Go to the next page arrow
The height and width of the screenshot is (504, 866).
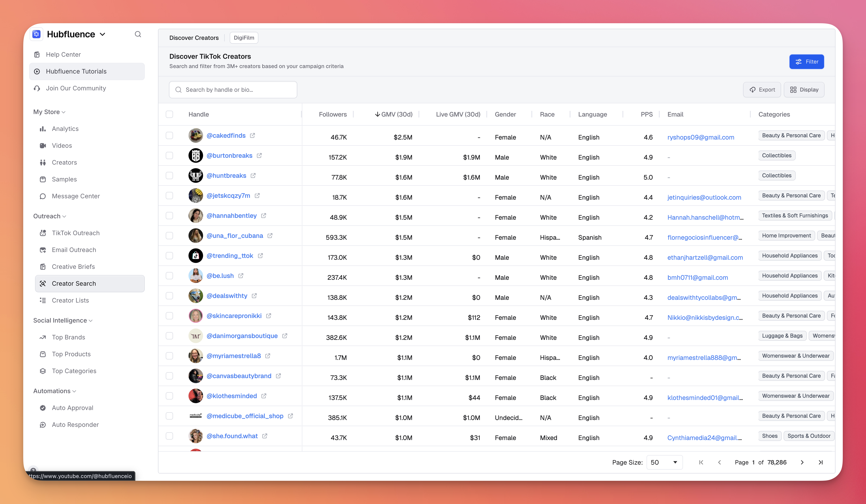tap(802, 462)
